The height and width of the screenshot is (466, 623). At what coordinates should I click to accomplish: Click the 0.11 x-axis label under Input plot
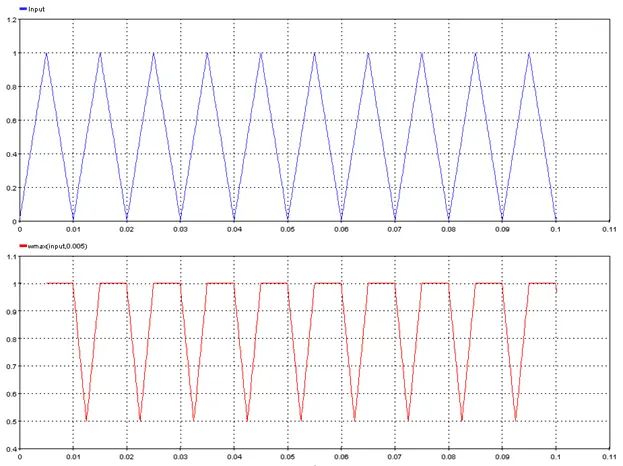click(x=609, y=229)
